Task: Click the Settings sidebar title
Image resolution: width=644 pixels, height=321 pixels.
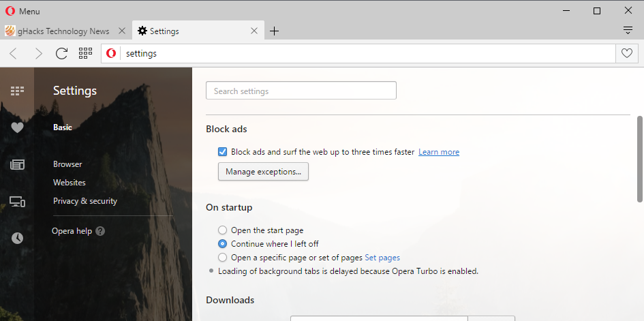Action: point(75,91)
